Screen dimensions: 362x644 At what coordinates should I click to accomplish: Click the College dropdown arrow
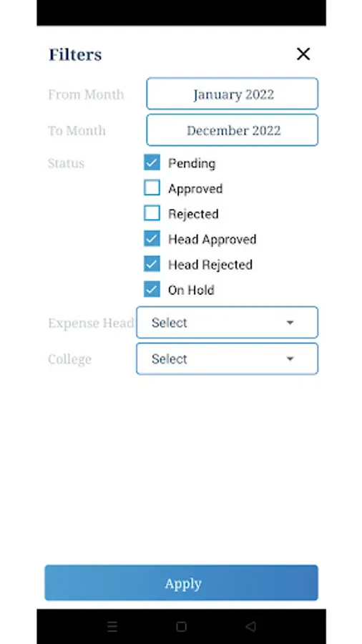[x=290, y=359]
